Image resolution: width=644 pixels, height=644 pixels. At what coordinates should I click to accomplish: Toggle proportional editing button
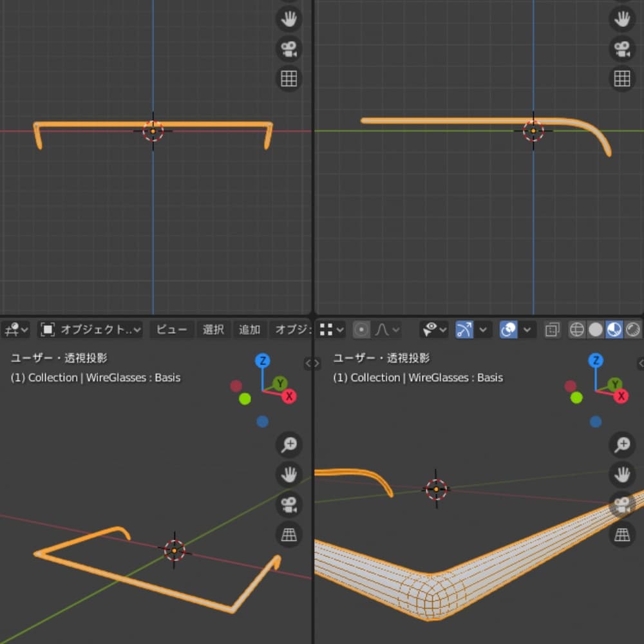[x=362, y=330]
